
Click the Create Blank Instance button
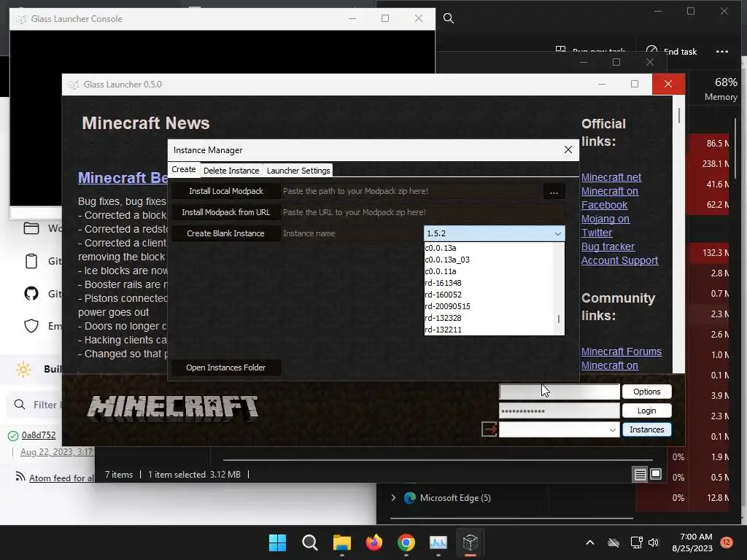pos(226,233)
